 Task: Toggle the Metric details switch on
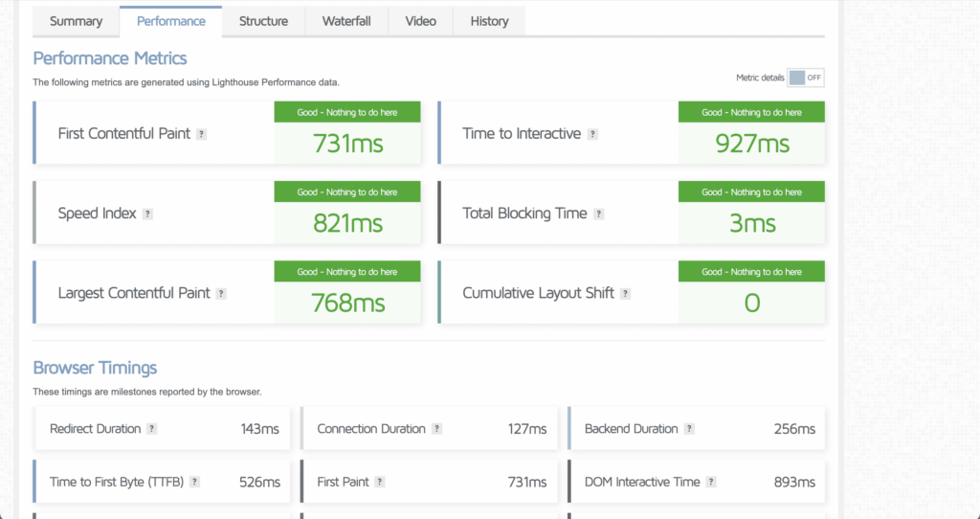click(x=806, y=79)
